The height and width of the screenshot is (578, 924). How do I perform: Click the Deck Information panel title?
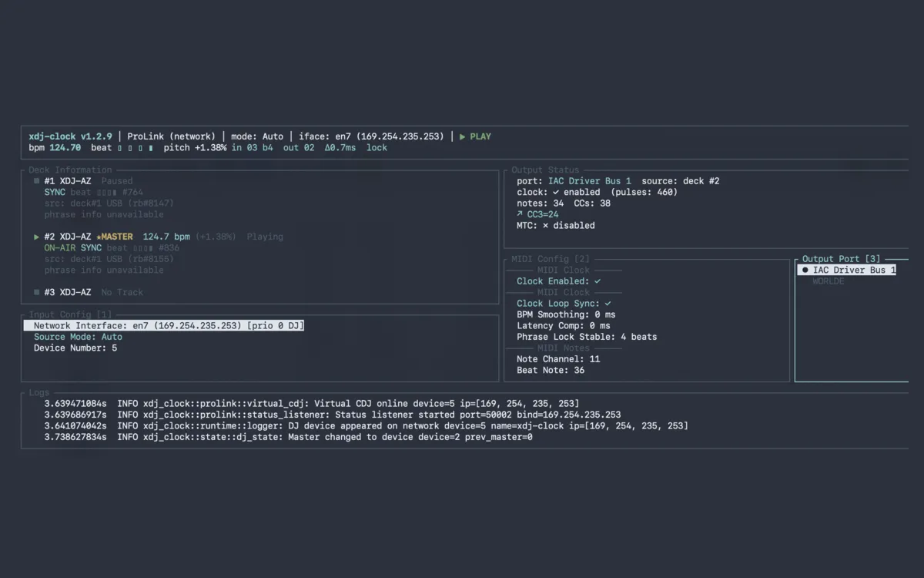(x=70, y=170)
